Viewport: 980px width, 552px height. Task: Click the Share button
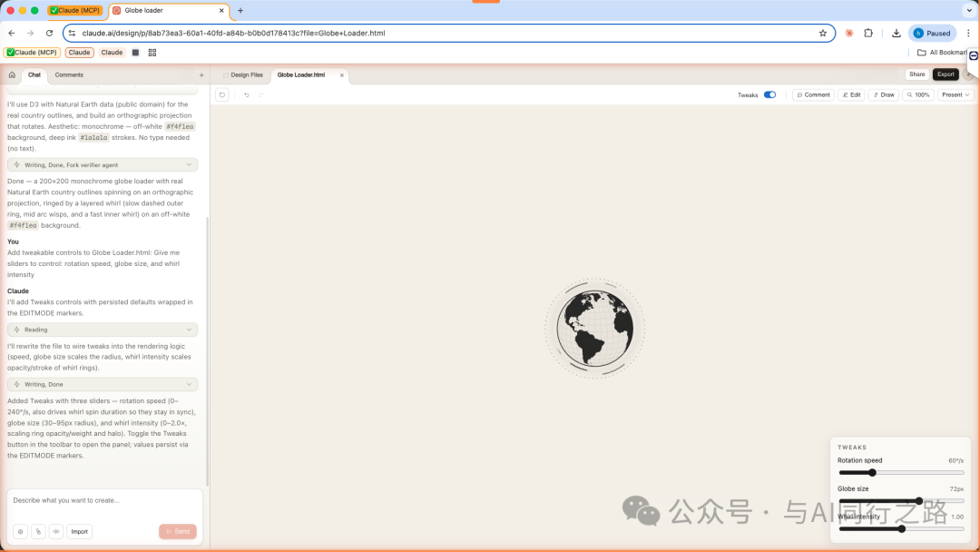917,74
